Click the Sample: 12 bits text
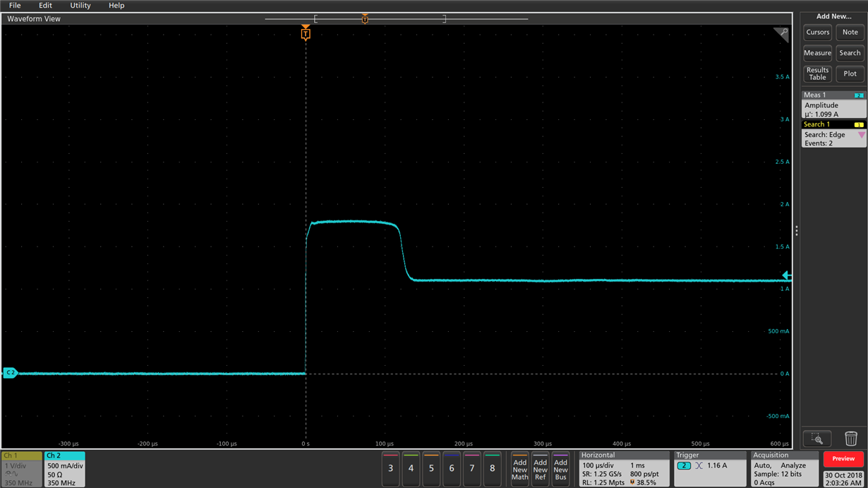 coord(779,474)
